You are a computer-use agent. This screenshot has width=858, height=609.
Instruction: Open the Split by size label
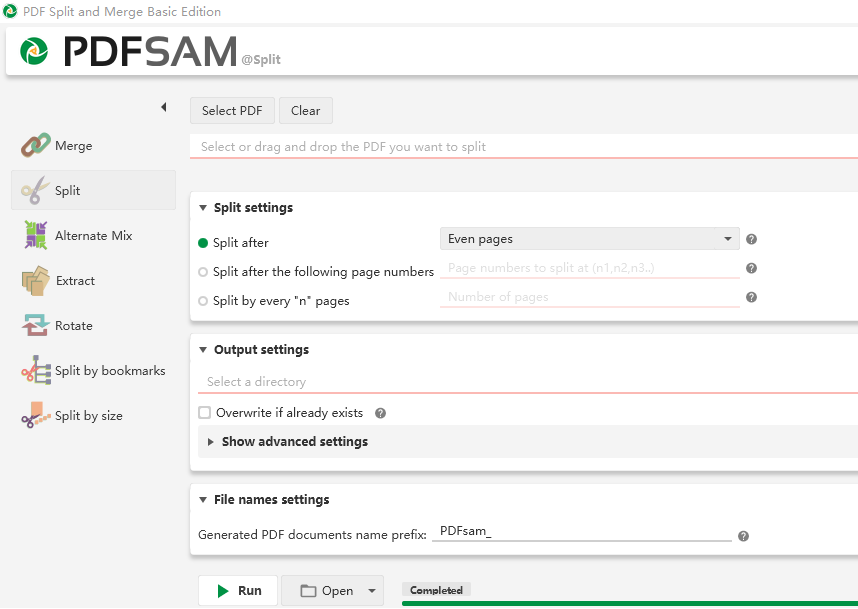pyautogui.click(x=89, y=416)
